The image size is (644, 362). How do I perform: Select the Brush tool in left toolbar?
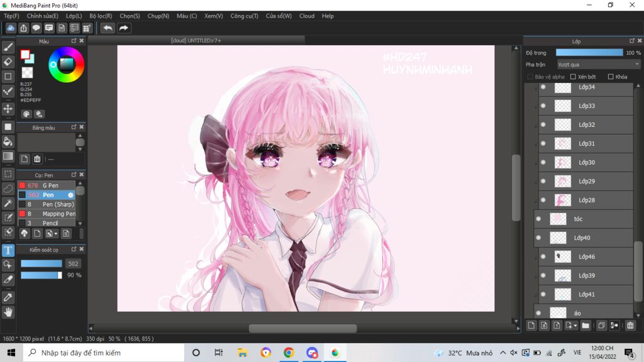click(x=8, y=47)
